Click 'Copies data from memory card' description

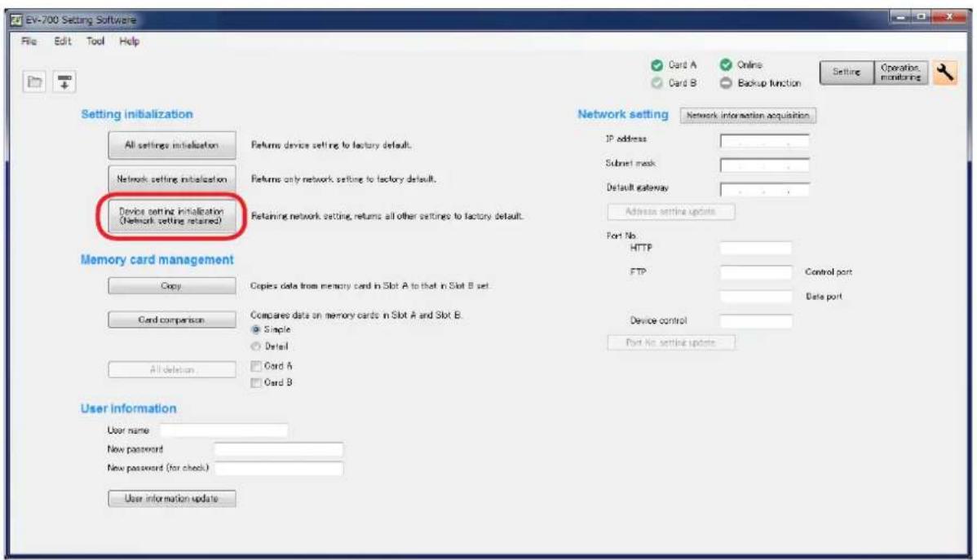pyautogui.click(x=370, y=286)
